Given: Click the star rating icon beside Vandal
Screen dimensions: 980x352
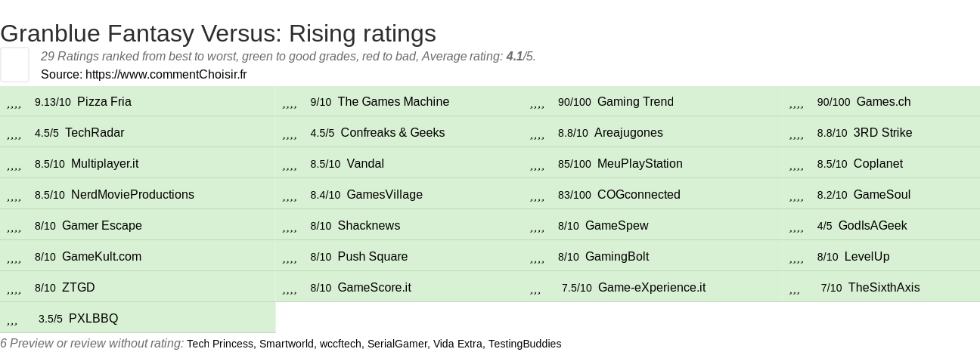Looking at the screenshot, I should tap(289, 165).
